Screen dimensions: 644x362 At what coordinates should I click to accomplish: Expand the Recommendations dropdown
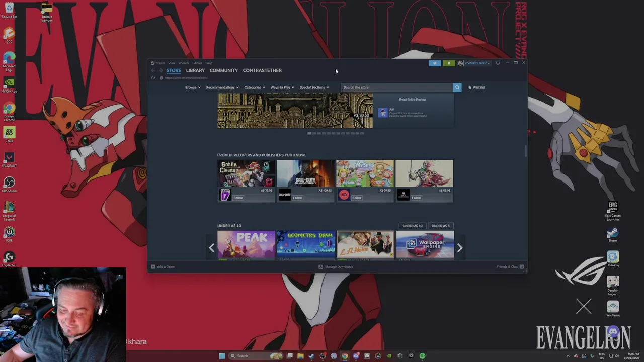[x=222, y=87]
